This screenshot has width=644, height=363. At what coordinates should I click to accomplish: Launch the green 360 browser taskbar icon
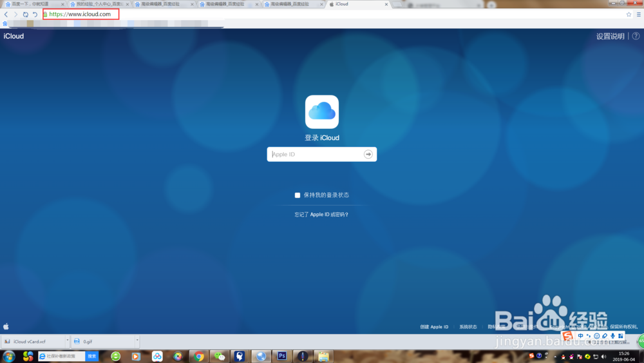(116, 357)
